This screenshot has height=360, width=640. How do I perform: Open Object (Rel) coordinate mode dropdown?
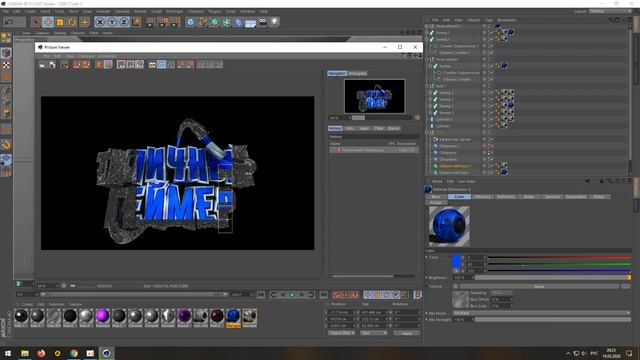point(341,333)
